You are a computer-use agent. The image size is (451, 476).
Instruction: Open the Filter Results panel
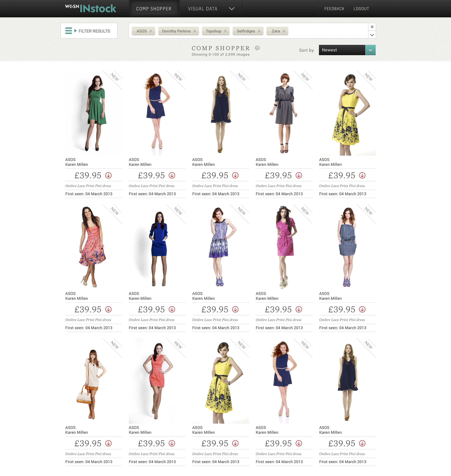pos(89,31)
